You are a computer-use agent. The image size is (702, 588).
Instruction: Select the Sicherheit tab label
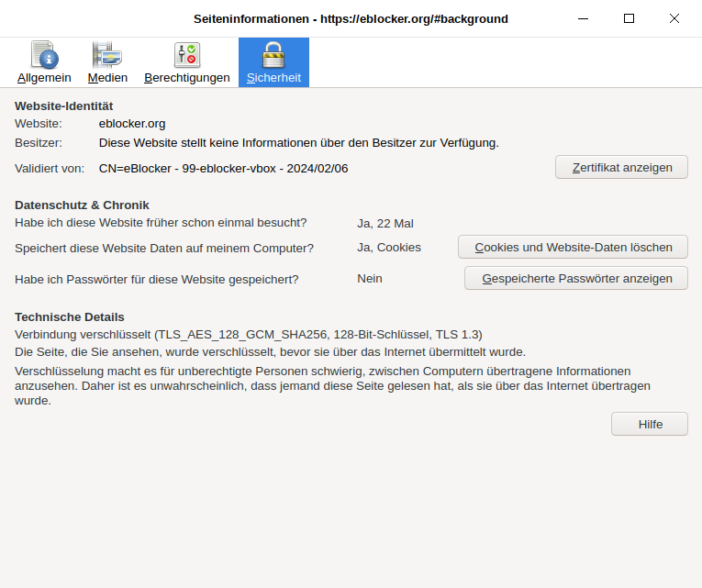(273, 78)
